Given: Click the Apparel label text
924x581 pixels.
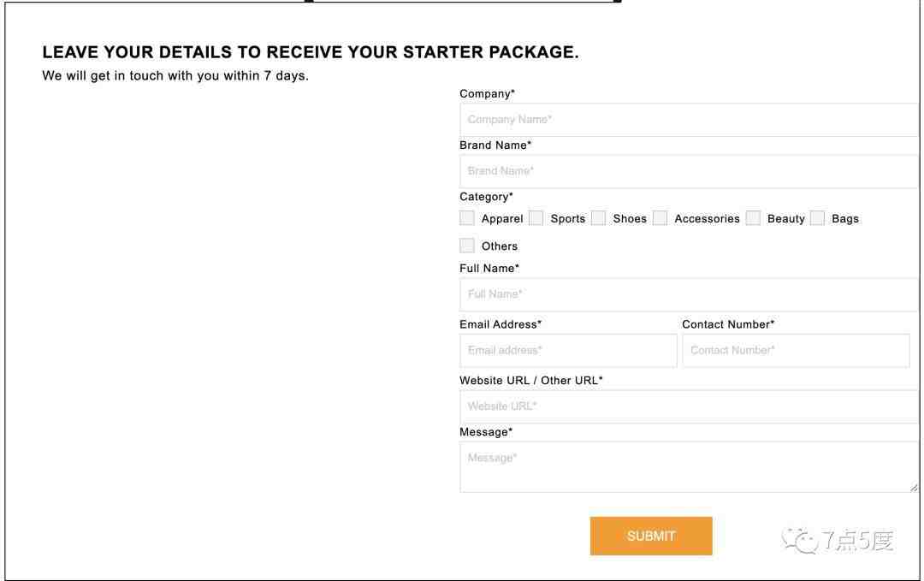Looking at the screenshot, I should pyautogui.click(x=502, y=218).
